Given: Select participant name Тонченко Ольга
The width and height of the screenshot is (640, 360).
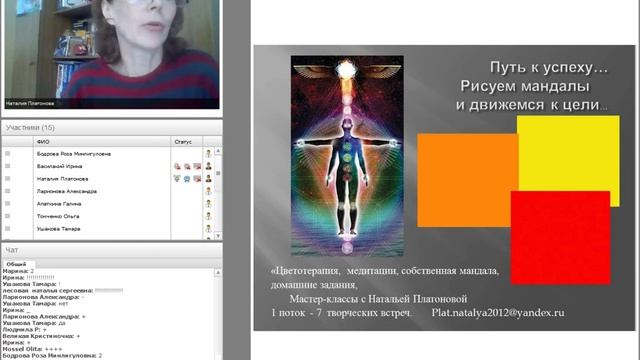Looking at the screenshot, I should pos(58,216).
